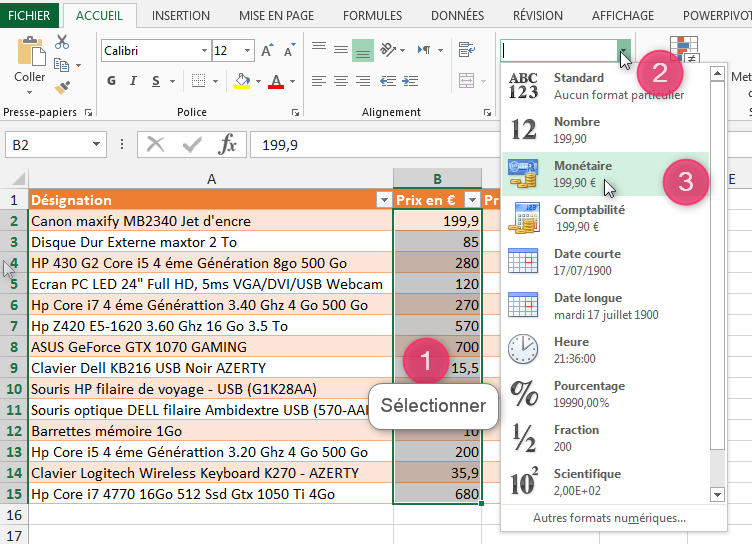Click the wrap text icon

(x=466, y=50)
